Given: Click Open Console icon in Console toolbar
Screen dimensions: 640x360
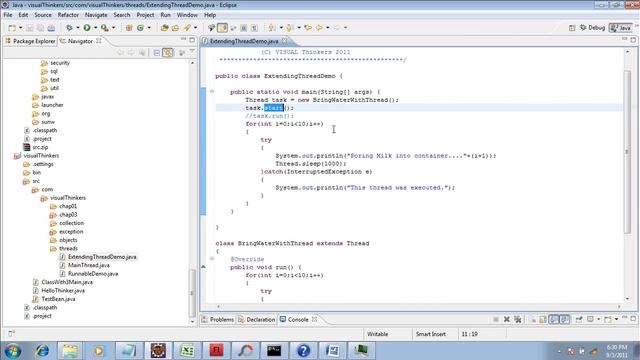Looking at the screenshot, I should [x=608, y=319].
